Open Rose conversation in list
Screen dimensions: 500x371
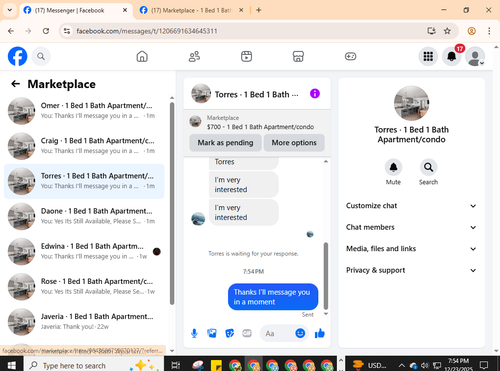coord(84,287)
